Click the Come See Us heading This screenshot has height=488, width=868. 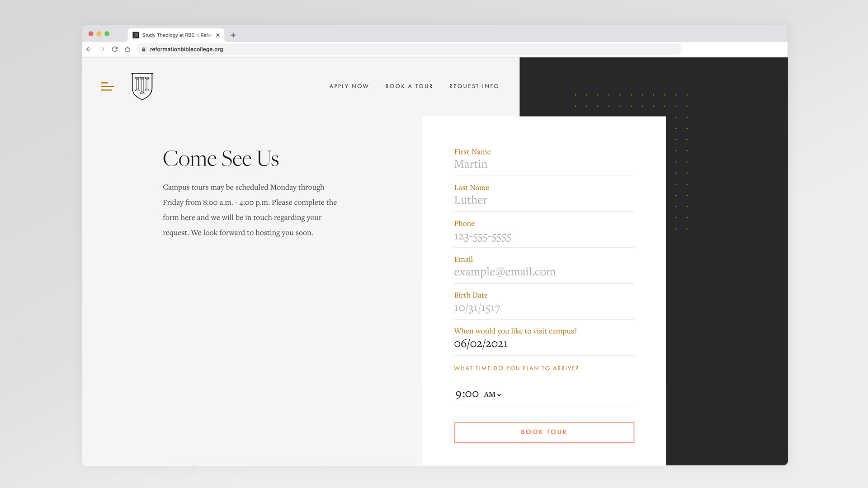(x=221, y=159)
